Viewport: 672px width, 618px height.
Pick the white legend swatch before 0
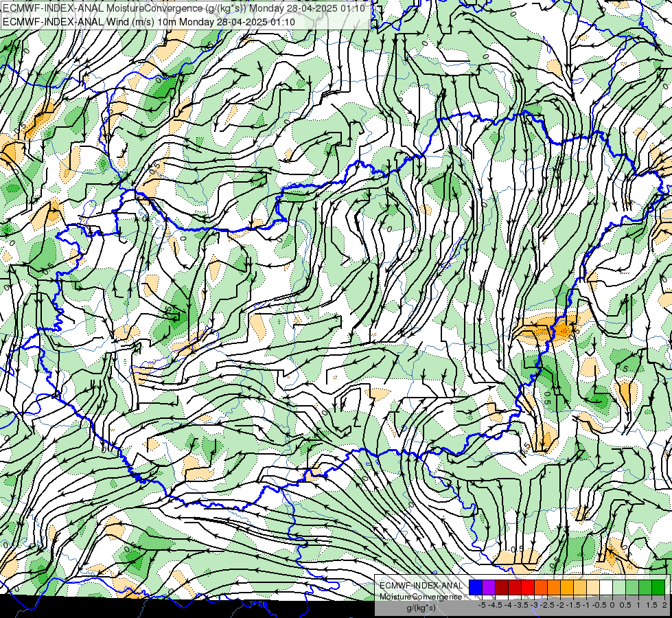(606, 587)
